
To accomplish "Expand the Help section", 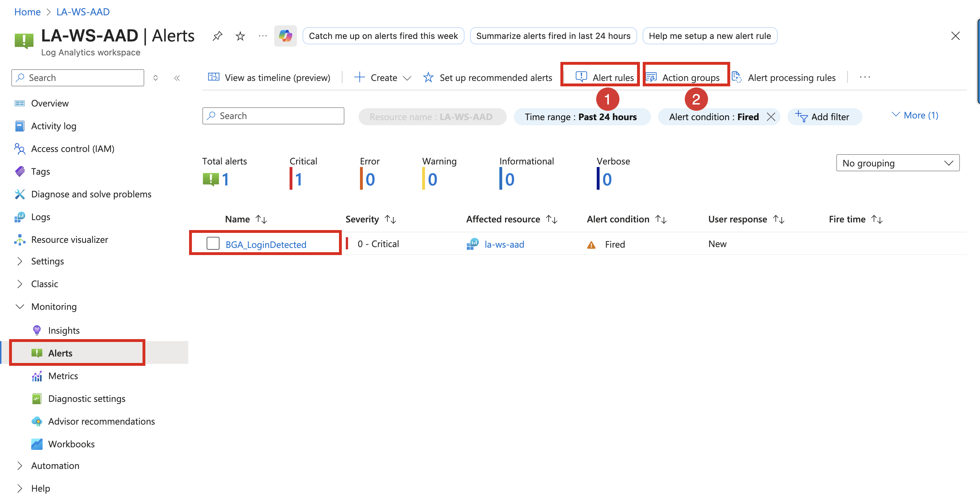I will [x=20, y=489].
